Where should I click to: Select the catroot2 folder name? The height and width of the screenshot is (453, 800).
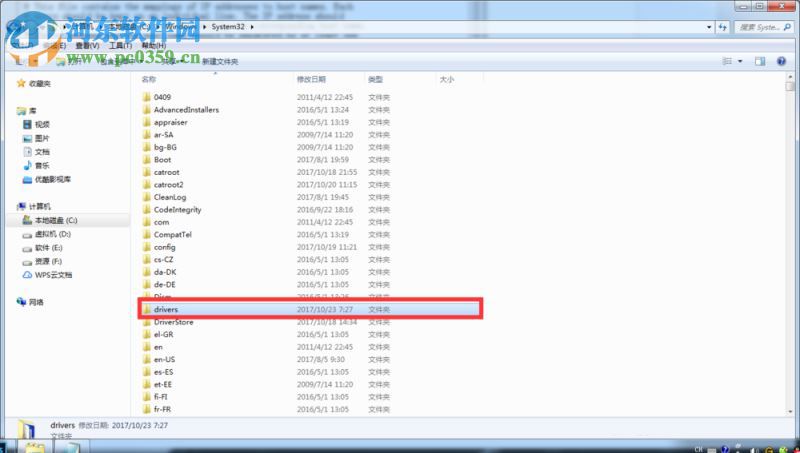(168, 185)
